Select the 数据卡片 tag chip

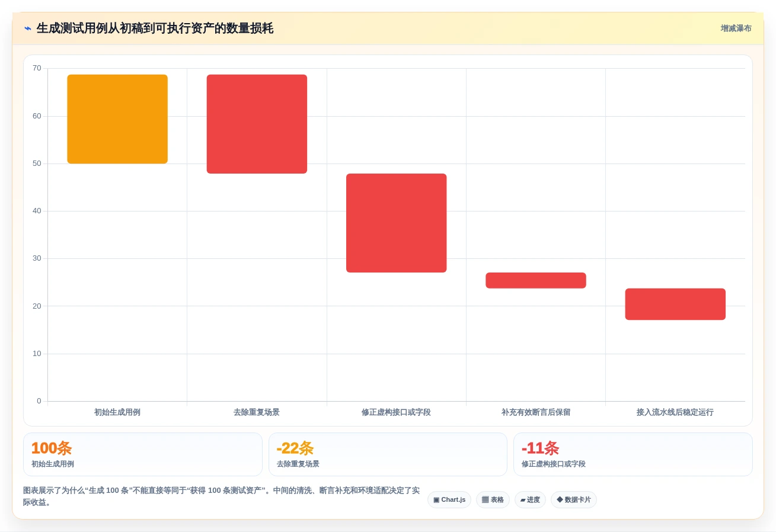(x=574, y=499)
